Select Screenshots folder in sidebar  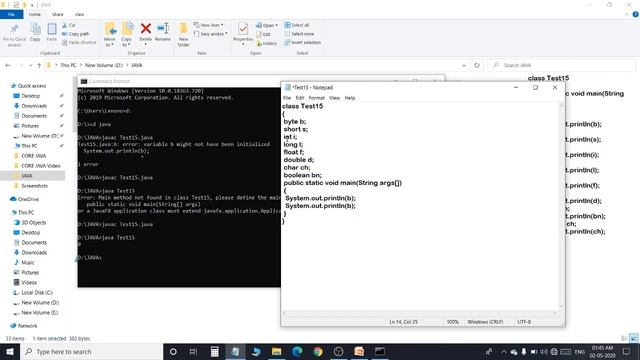click(x=31, y=186)
